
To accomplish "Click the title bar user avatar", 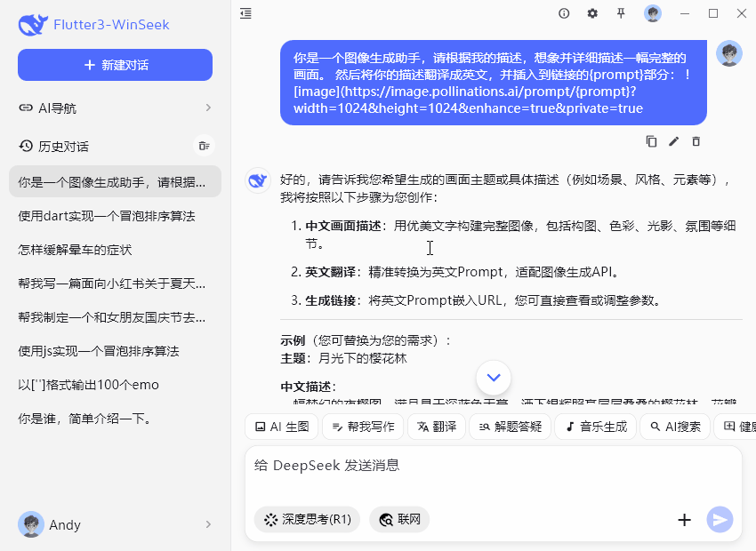I will click(653, 13).
